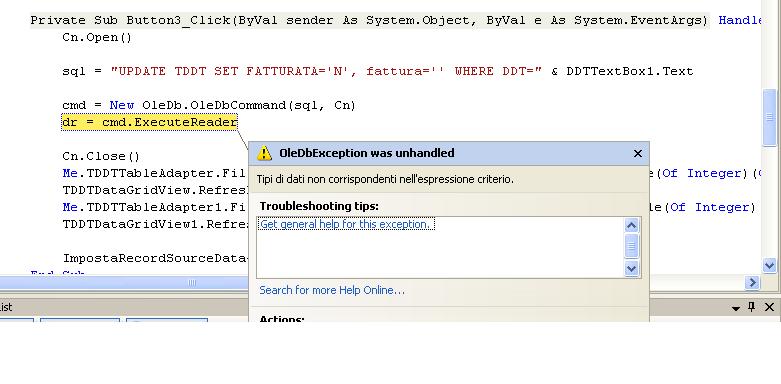Click the code editor vertical scrollbar thumb
781x384 pixels.
pyautogui.click(x=770, y=118)
